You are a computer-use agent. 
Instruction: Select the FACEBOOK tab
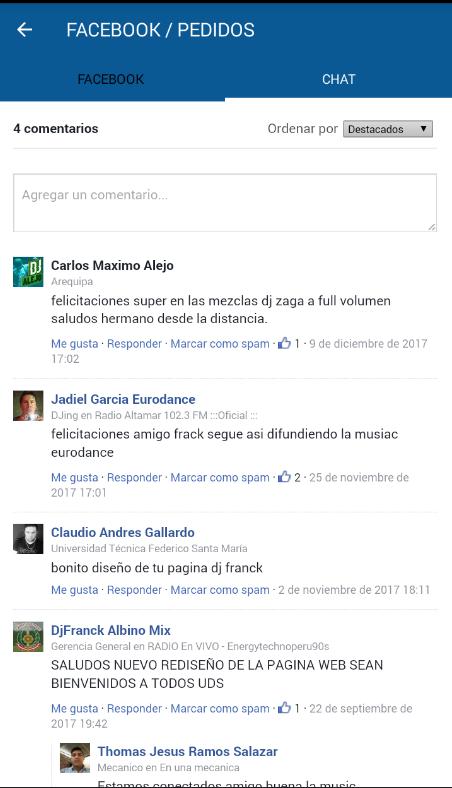(x=111, y=79)
